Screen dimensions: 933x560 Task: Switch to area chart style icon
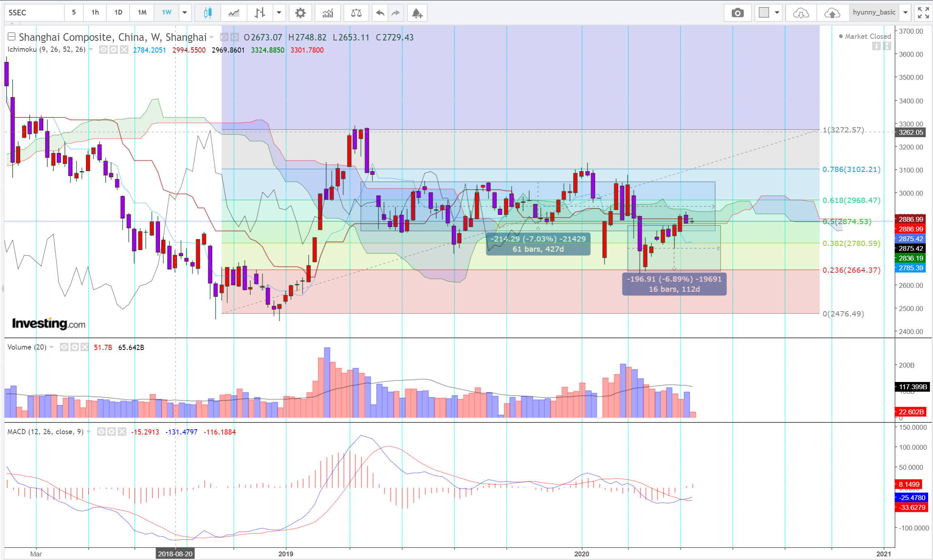(234, 13)
